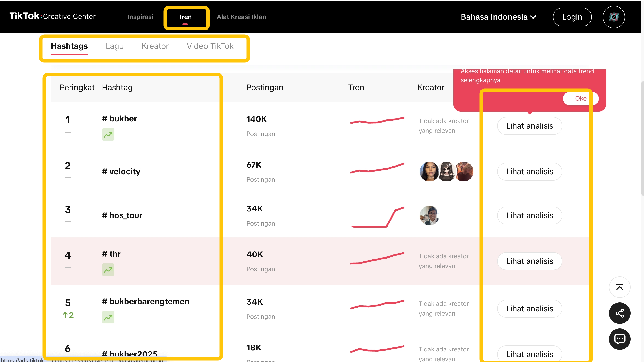Open the Video TikTok tab
This screenshot has width=644, height=362.
tap(210, 46)
